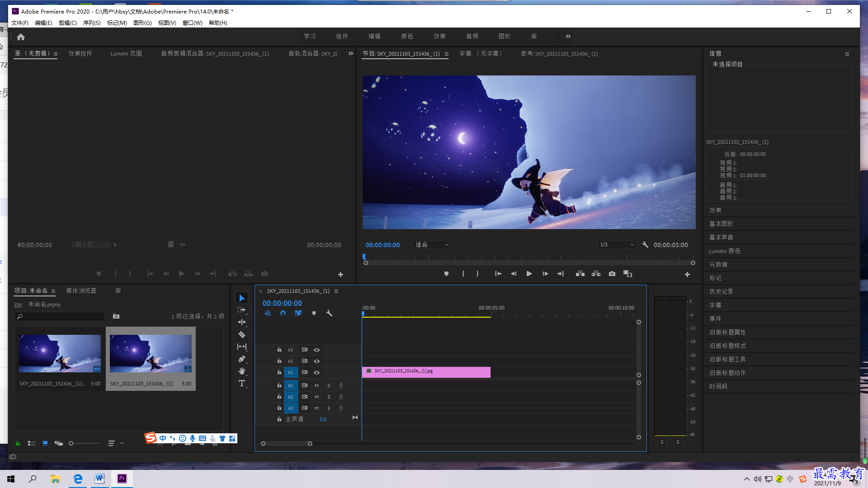
Task: Step forward one frame in program monitor
Action: pyautogui.click(x=545, y=273)
